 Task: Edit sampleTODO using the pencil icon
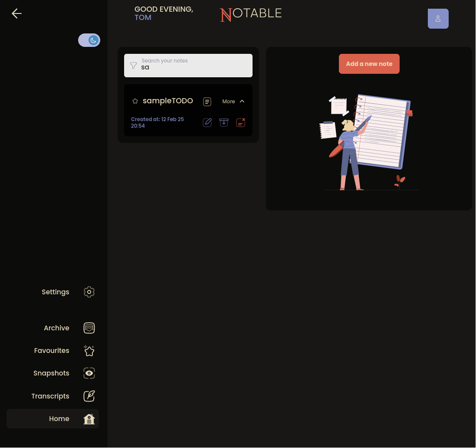pyautogui.click(x=207, y=122)
